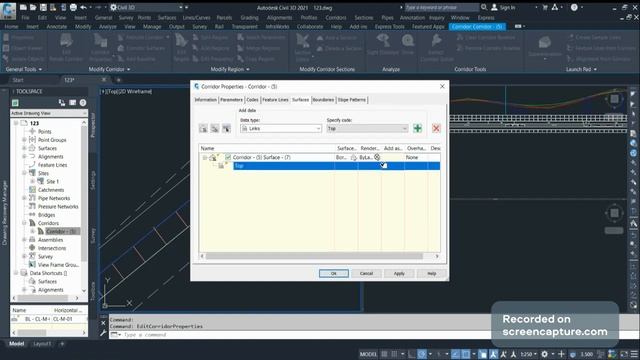Switch to the Boundaries tab

click(x=323, y=100)
